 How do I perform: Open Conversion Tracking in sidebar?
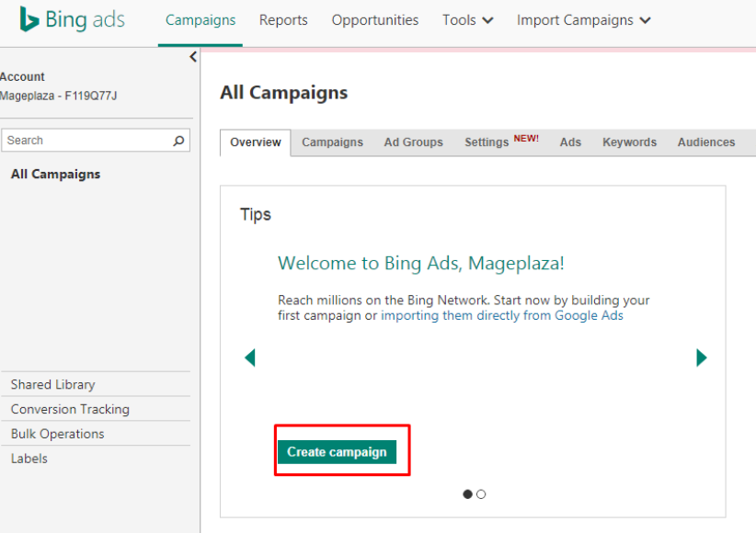(70, 409)
